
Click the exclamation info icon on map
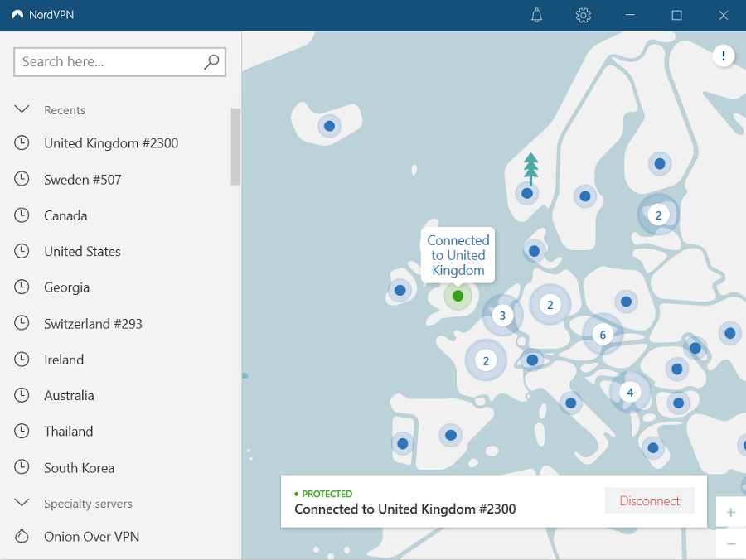pyautogui.click(x=723, y=56)
